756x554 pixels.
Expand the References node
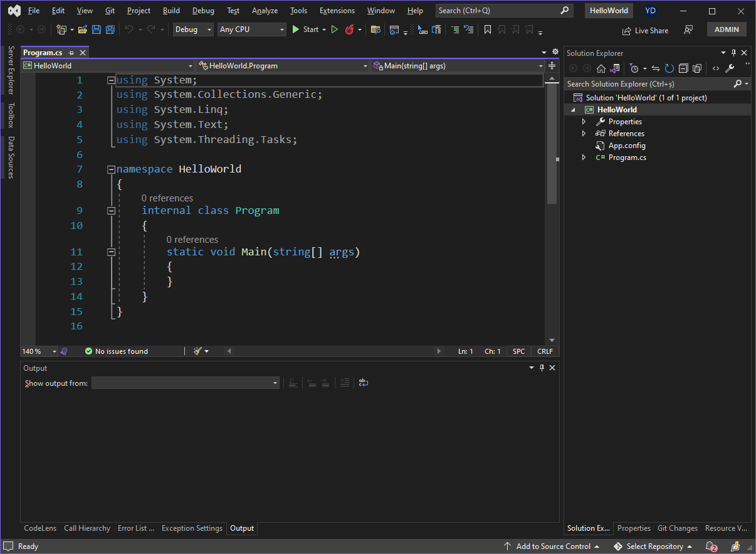[584, 134]
